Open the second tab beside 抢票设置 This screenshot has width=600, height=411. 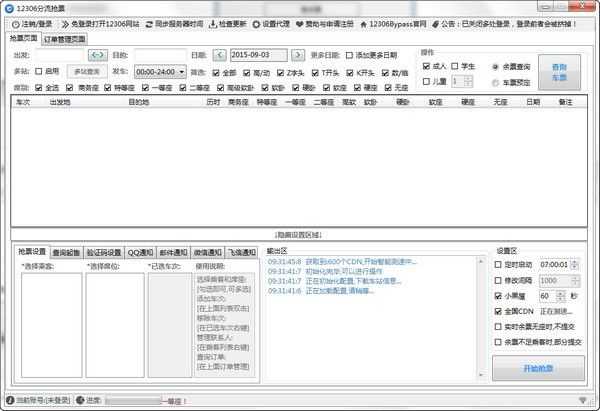tap(66, 253)
